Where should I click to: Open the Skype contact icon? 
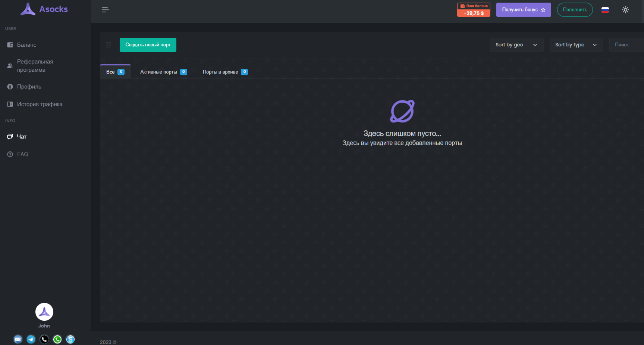(x=70, y=339)
